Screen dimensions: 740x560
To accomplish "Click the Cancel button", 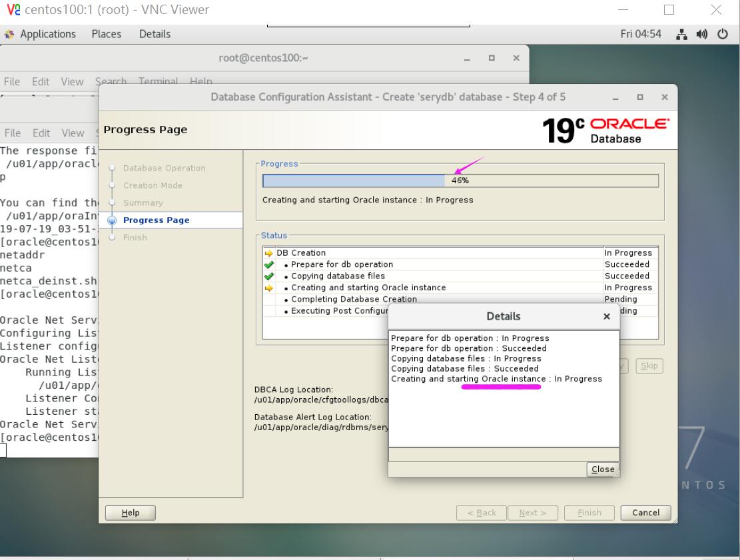I will pos(645,513).
